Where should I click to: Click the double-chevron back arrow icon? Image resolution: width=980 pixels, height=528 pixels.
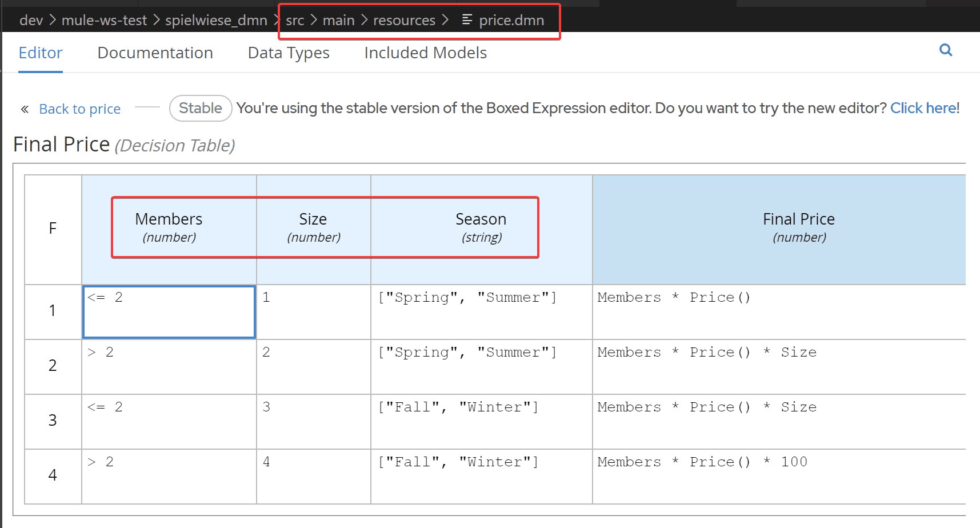point(25,109)
